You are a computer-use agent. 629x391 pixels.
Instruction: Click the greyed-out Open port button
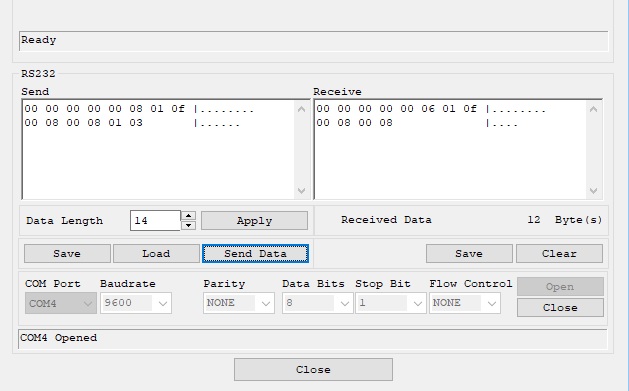560,287
